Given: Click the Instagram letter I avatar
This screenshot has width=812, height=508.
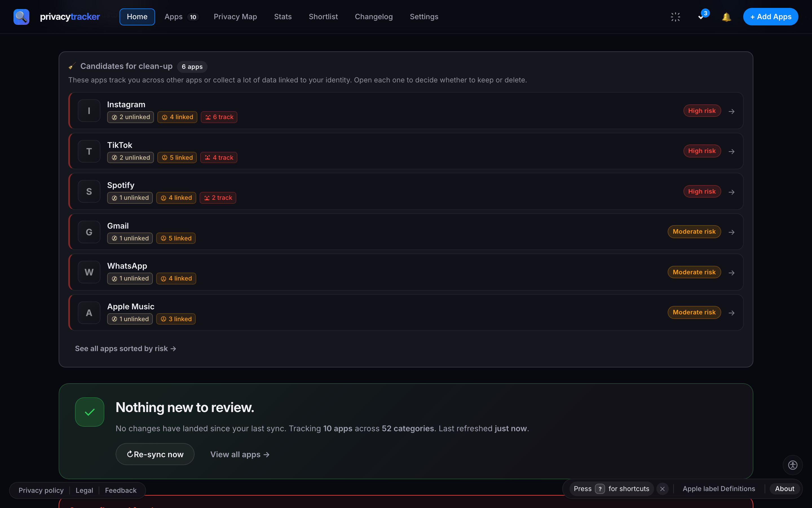Looking at the screenshot, I should (x=89, y=111).
